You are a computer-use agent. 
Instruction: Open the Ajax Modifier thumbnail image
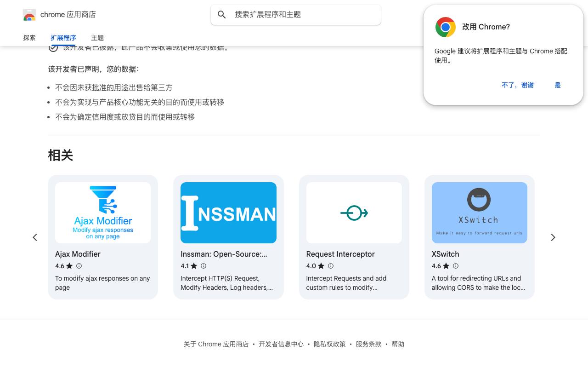coord(103,213)
